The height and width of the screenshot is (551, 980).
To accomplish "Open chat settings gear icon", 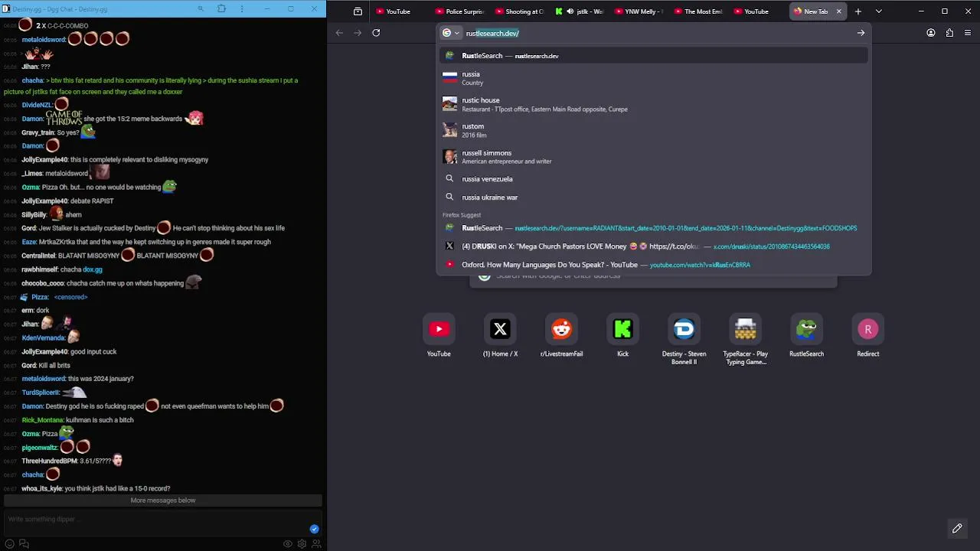I will [x=302, y=544].
